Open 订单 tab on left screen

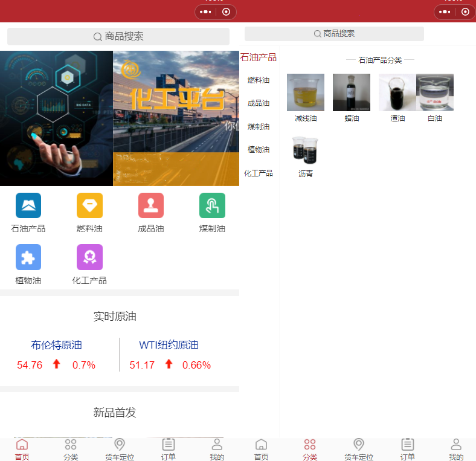[168, 450]
